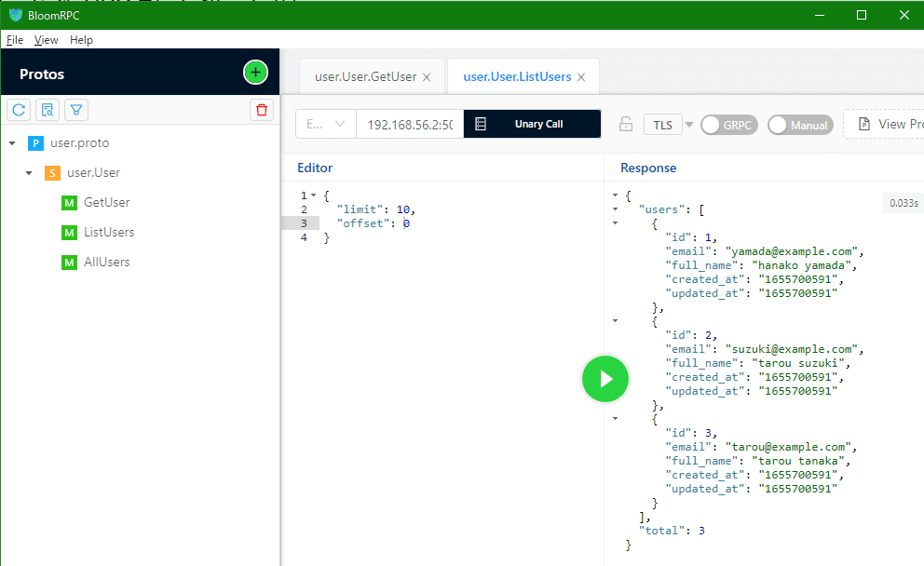
Task: Enable the Manual toggle
Action: (x=799, y=124)
